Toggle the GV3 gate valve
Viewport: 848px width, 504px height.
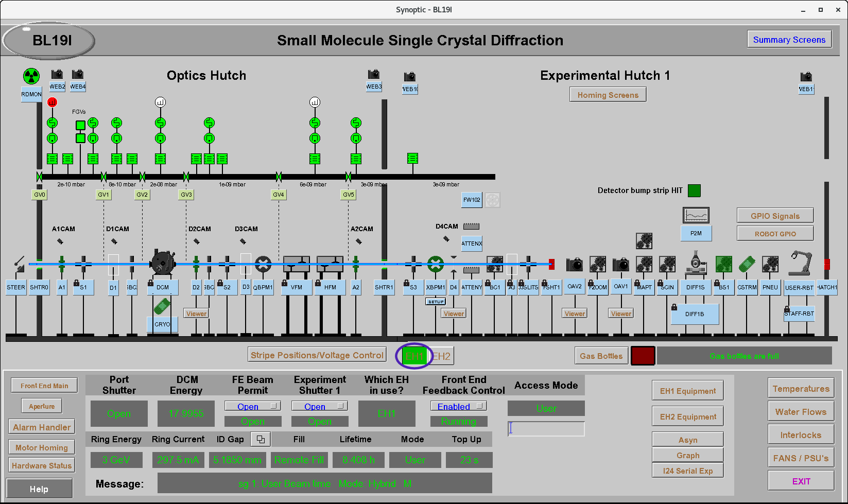click(x=186, y=177)
